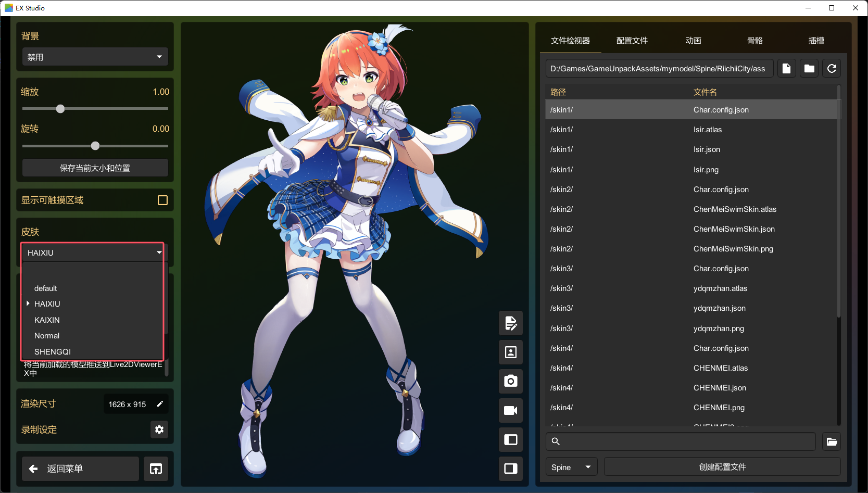
Task: Open the 插槽 tab
Action: [816, 41]
